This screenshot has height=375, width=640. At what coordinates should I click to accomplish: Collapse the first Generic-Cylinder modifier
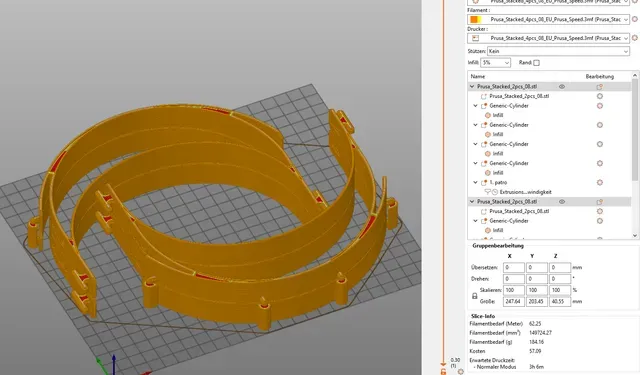click(x=476, y=106)
